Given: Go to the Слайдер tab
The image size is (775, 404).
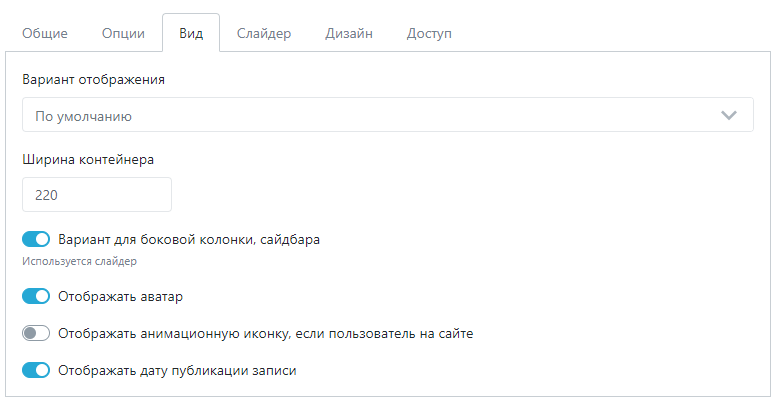Looking at the screenshot, I should (263, 33).
